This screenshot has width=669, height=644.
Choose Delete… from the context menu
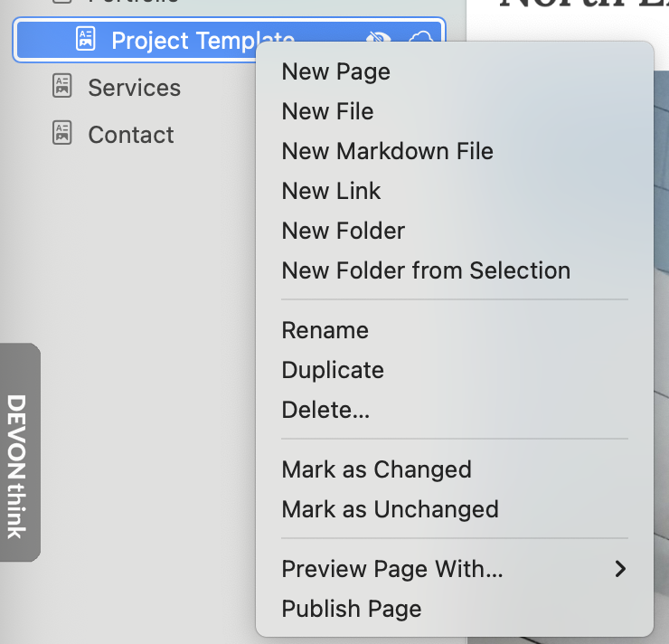point(325,410)
